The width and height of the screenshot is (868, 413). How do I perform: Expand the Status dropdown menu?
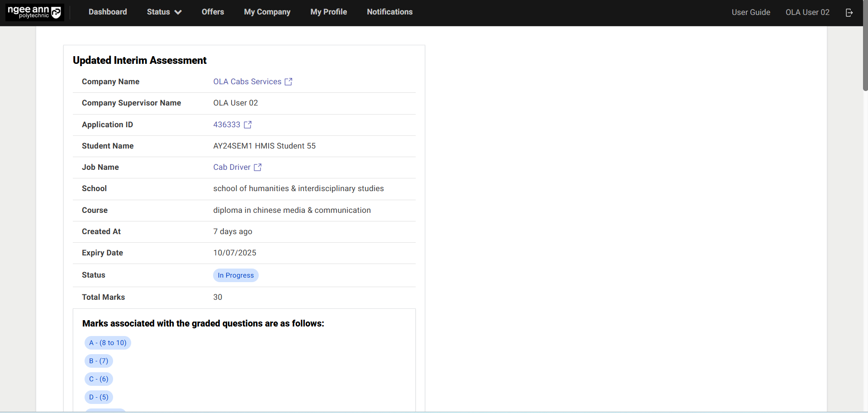(x=164, y=12)
